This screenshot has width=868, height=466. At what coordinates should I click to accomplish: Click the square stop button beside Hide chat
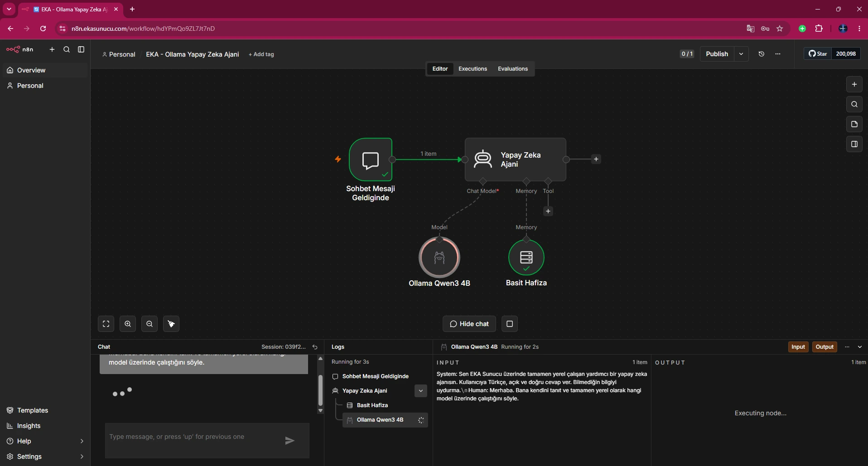pos(510,324)
